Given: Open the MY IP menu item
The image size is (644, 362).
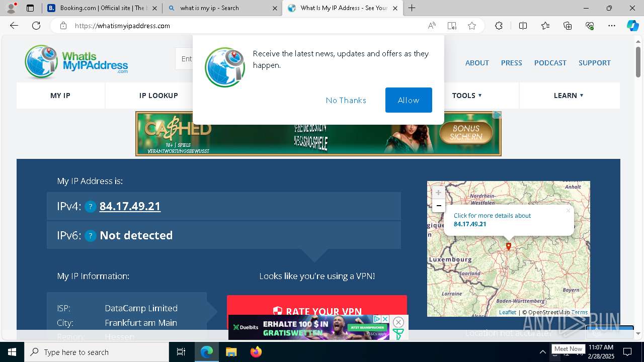Looking at the screenshot, I should click(x=60, y=96).
